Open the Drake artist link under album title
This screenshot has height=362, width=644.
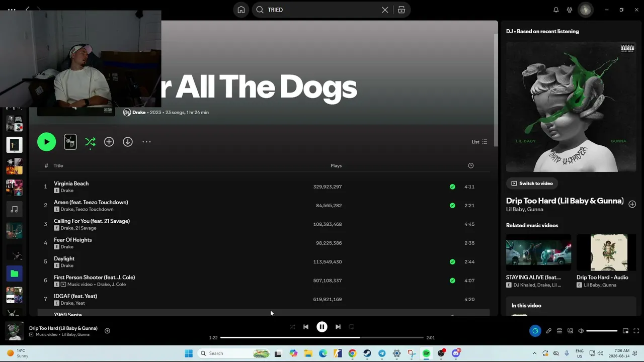point(139,112)
